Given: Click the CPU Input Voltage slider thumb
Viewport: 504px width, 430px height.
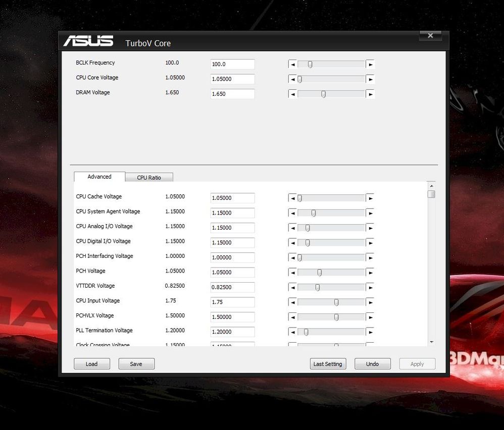Looking at the screenshot, I should [x=336, y=302].
